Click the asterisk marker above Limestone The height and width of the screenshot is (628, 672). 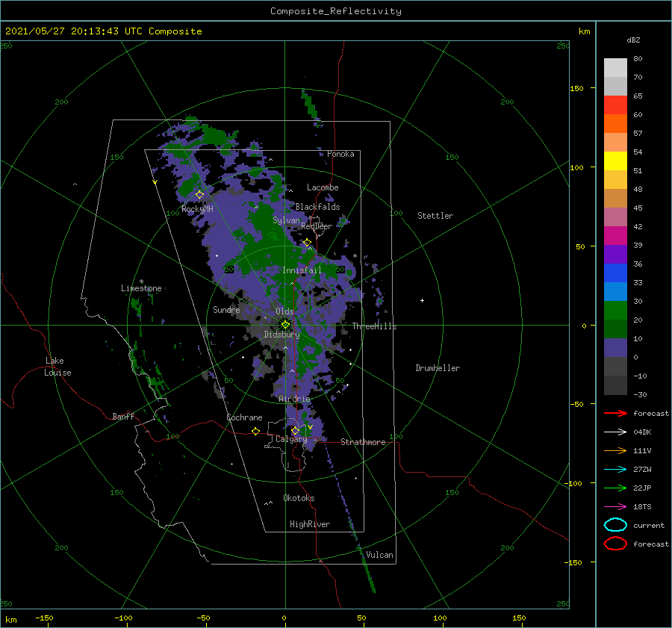click(x=141, y=282)
